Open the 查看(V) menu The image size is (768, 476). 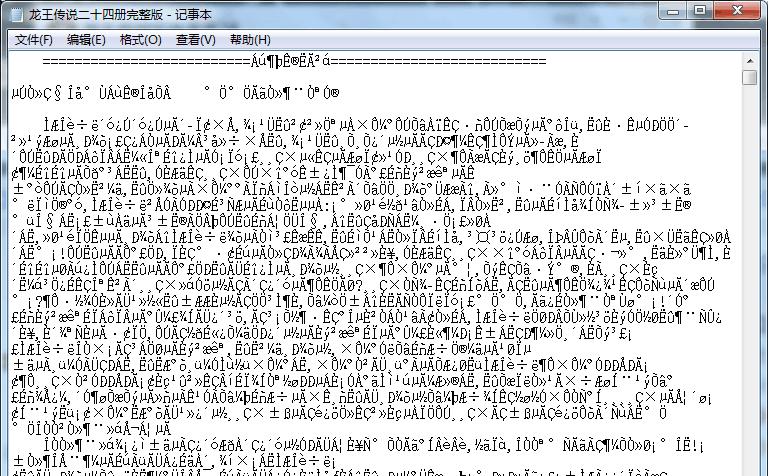pyautogui.click(x=195, y=40)
